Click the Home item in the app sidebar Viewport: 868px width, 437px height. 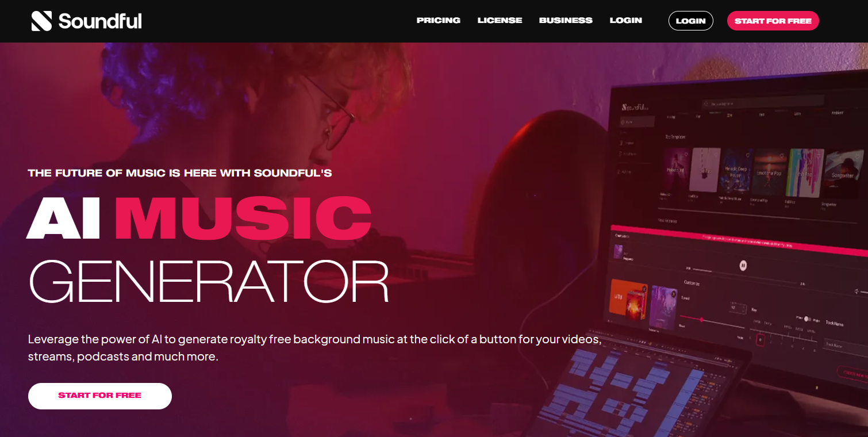637,122
